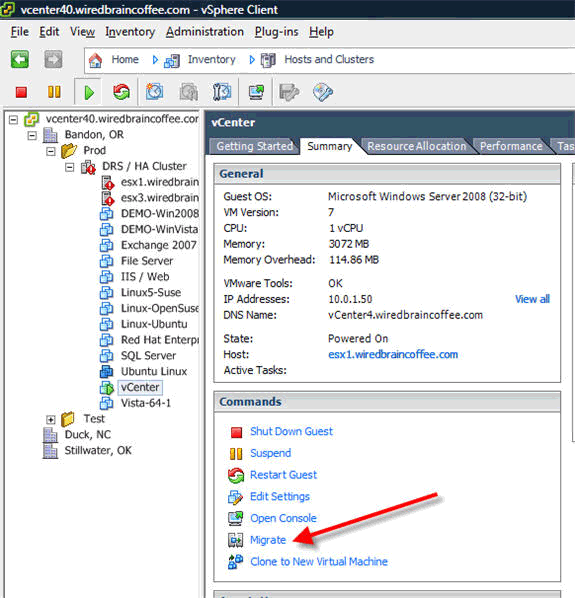Open the Snapshot Manager toolbar icon
The width and height of the screenshot is (575, 598).
222,92
